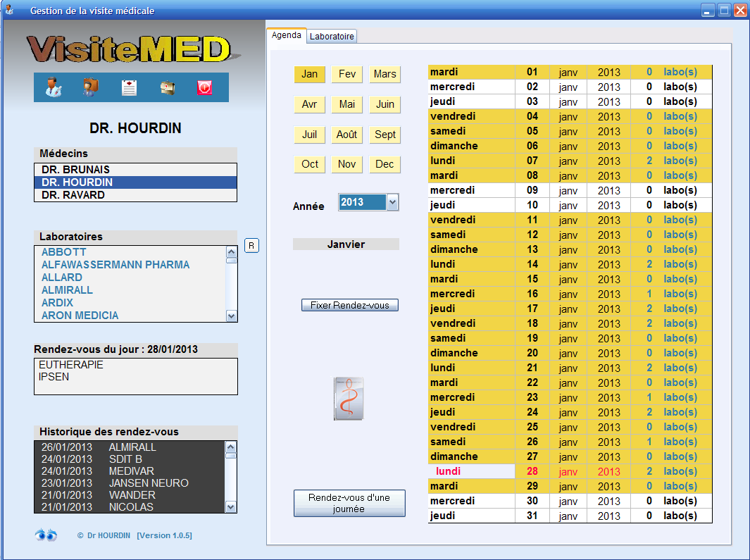Select ALMIRALL in the Laboratoires list
This screenshot has width=750, height=560.
[67, 290]
